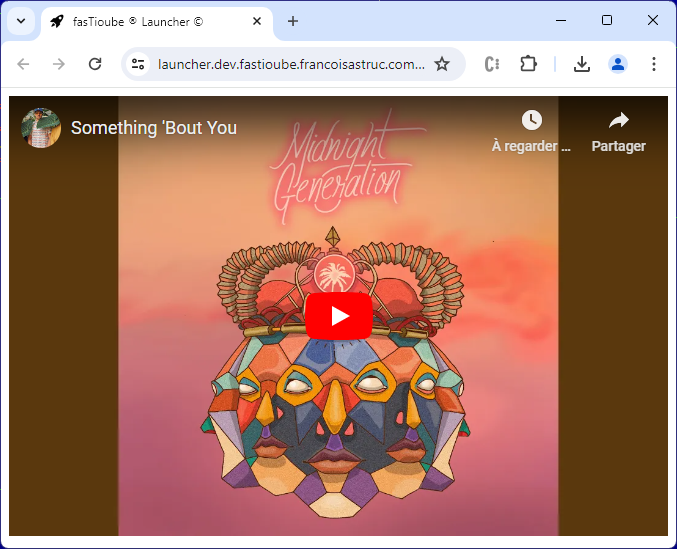Reload the launcher page

click(95, 64)
